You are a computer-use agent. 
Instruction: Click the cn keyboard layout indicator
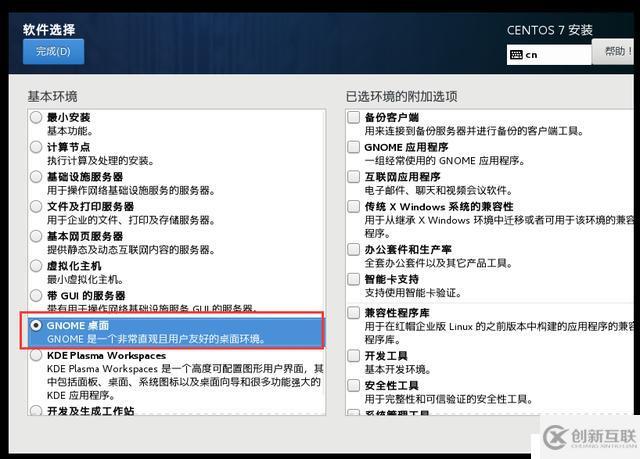(549, 55)
